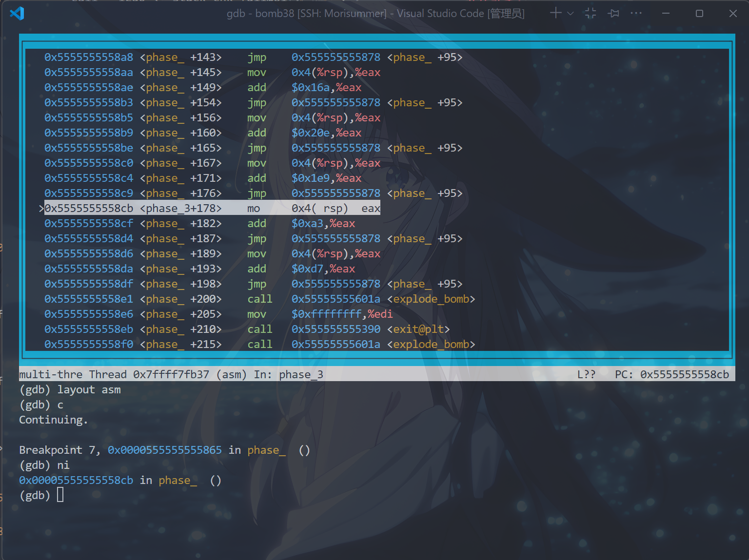The width and height of the screenshot is (749, 560).
Task: Click Breakpoint 7 address 0x0000555555555865
Action: 164,450
